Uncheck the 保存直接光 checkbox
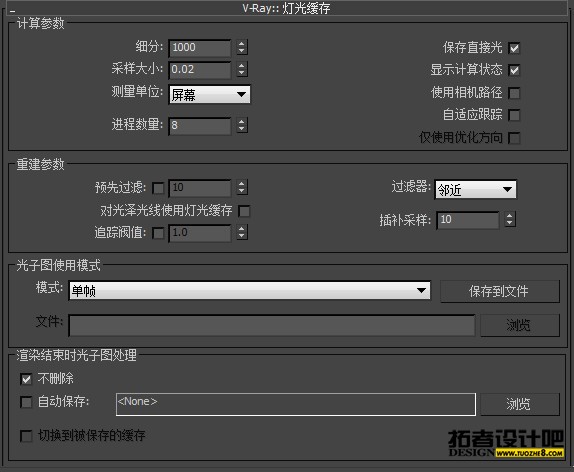The height and width of the screenshot is (472, 574). [514, 48]
